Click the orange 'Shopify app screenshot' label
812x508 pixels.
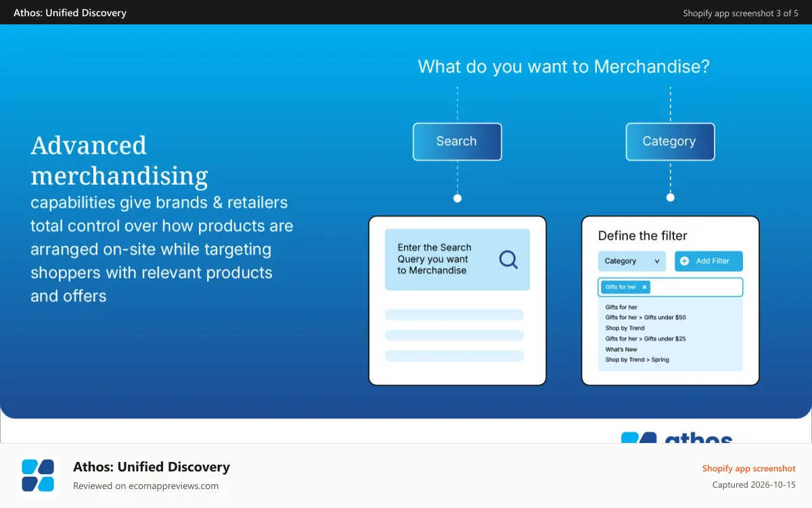click(749, 468)
